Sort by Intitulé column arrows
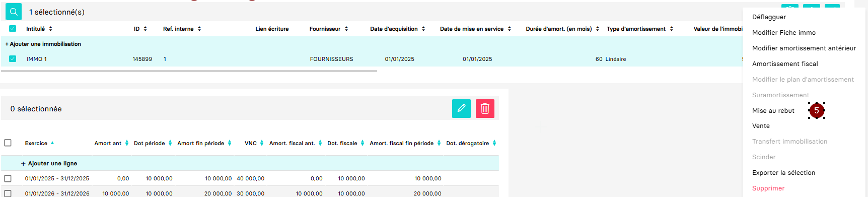 click(x=51, y=29)
